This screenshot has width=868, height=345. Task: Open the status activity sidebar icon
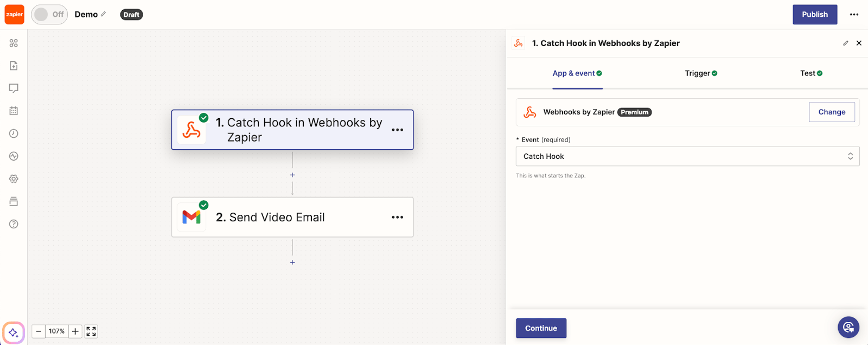tap(14, 156)
